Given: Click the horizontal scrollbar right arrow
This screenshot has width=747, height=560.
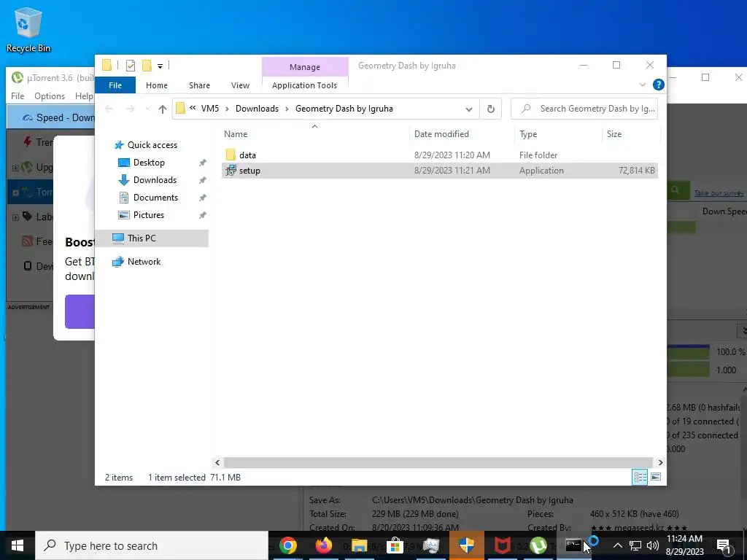Looking at the screenshot, I should click(x=660, y=462).
